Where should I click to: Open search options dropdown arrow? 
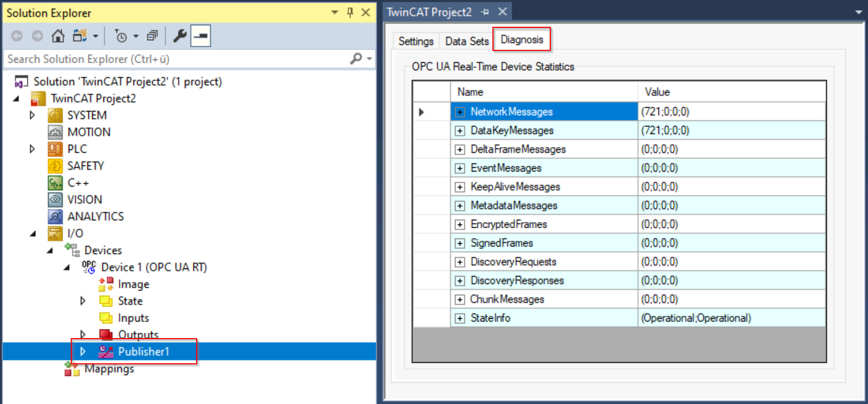370,58
